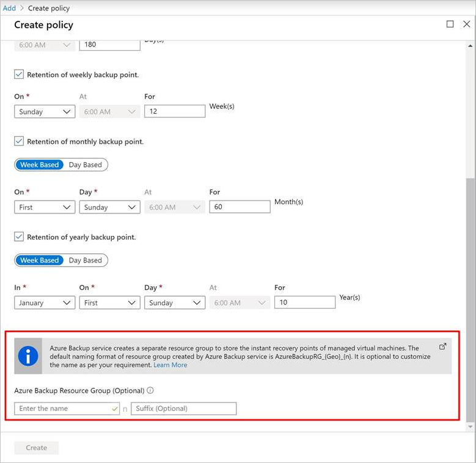Click Suffix (Optional) input field

click(184, 409)
